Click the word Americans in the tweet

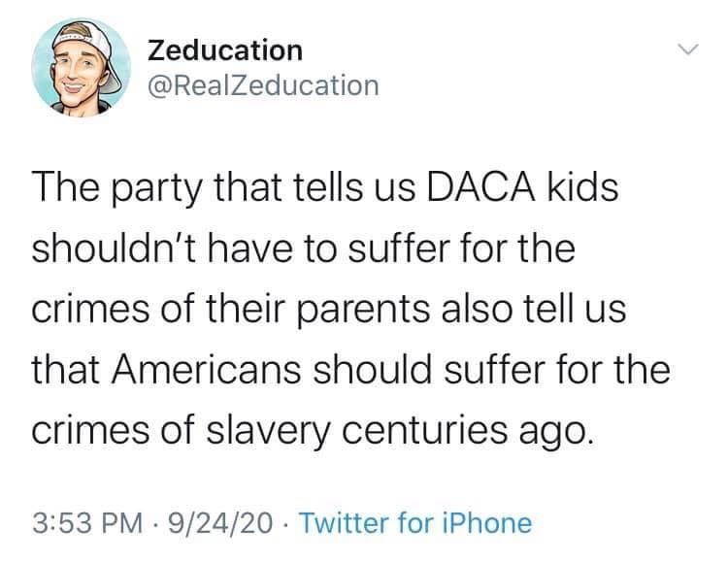(206, 370)
